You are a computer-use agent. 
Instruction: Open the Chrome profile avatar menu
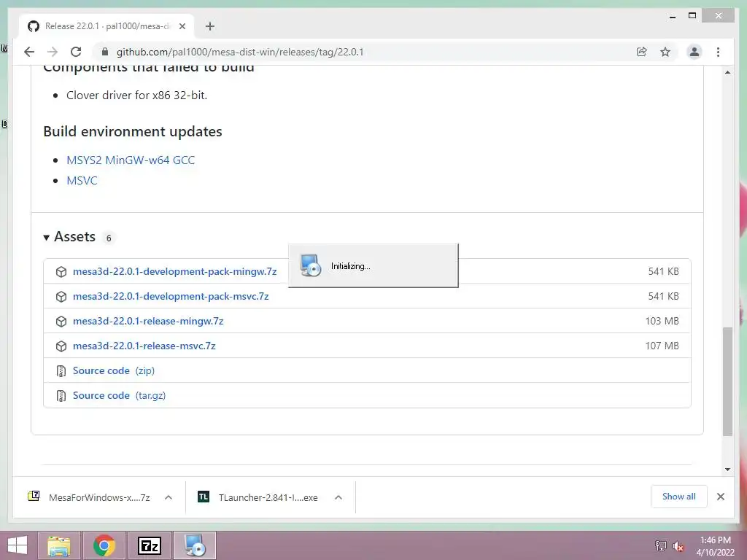[x=694, y=52]
